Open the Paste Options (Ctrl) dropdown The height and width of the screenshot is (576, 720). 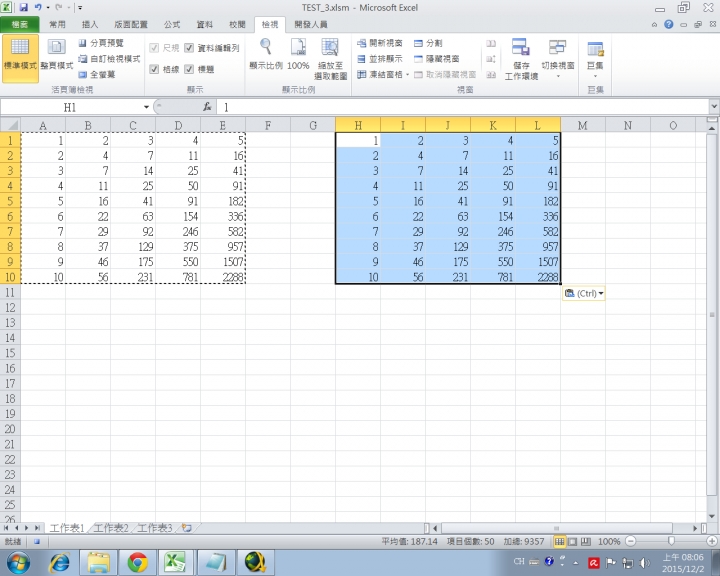click(x=584, y=293)
